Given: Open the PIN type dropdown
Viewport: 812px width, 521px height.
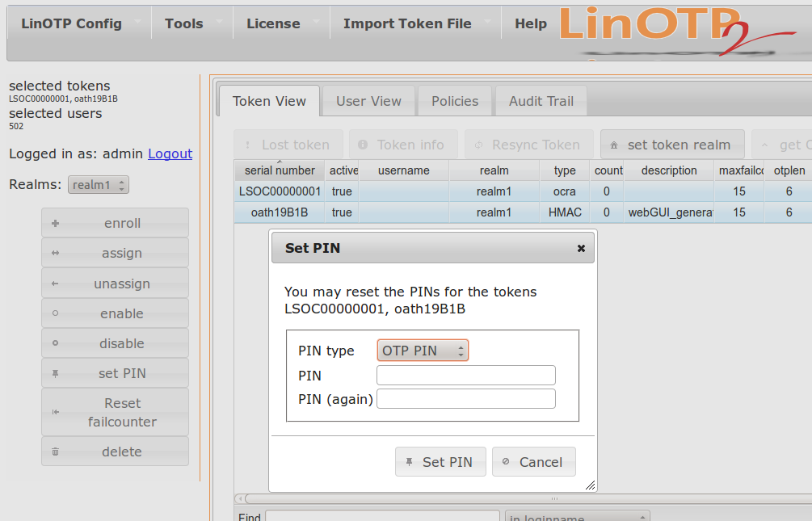Looking at the screenshot, I should point(423,351).
